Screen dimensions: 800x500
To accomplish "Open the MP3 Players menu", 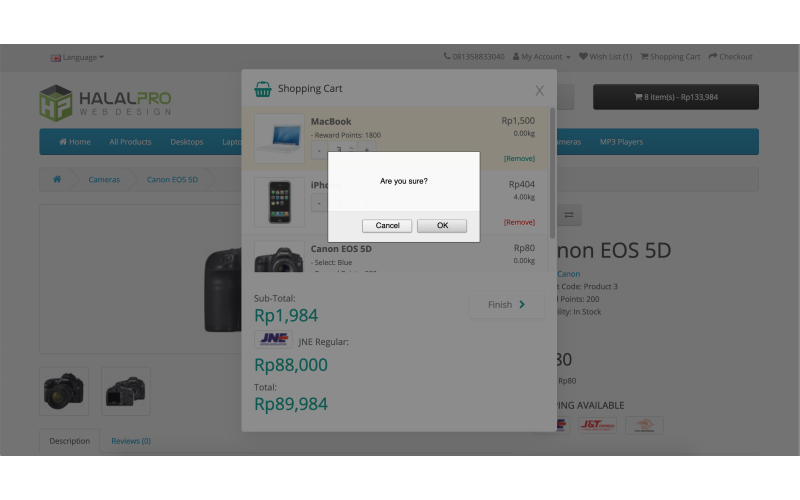I will click(x=621, y=142).
